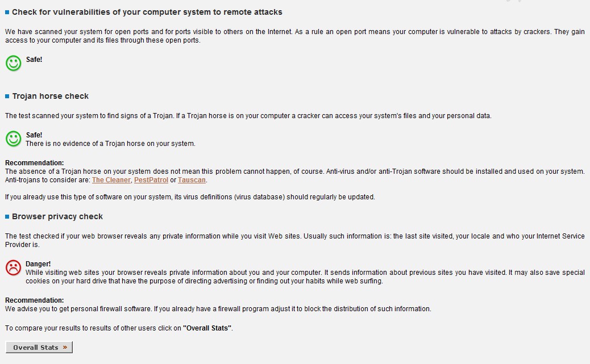Viewport: 590px width, 364px height.
Task: Click the blue bullet beside Browser privacy check
Action: pyautogui.click(x=7, y=217)
